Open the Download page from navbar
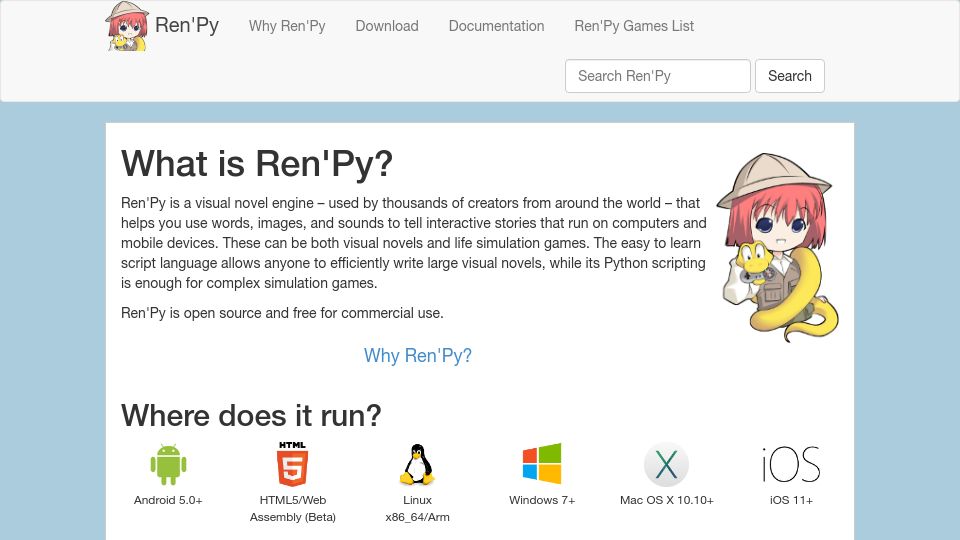960x540 pixels. click(x=387, y=26)
